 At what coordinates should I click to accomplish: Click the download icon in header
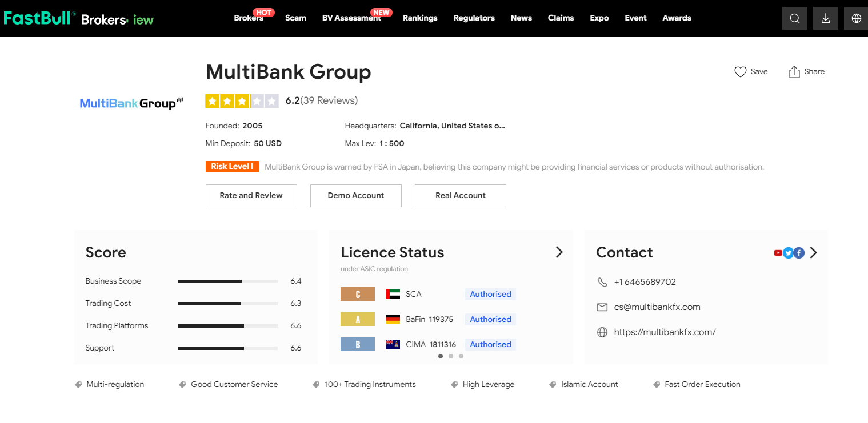point(825,18)
